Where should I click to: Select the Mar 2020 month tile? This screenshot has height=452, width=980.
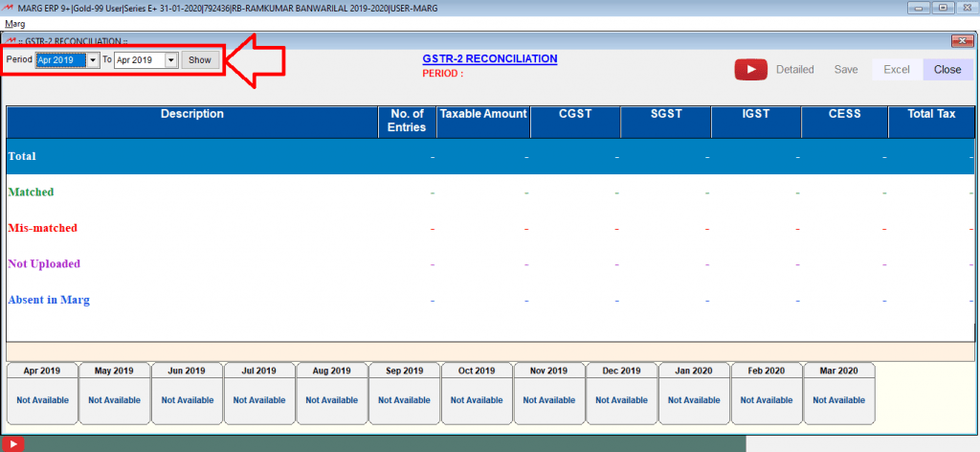point(839,394)
